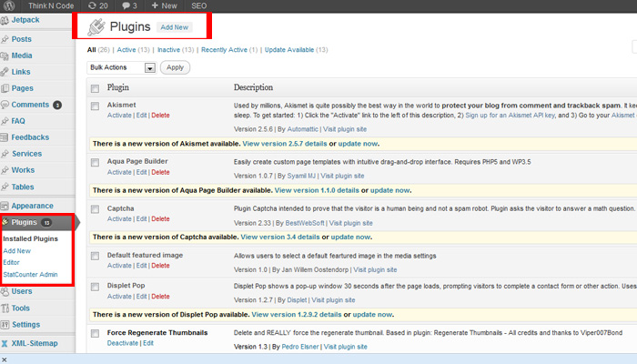637x364 pixels.
Task: Check the Default featured image checkbox
Action: [x=95, y=256]
